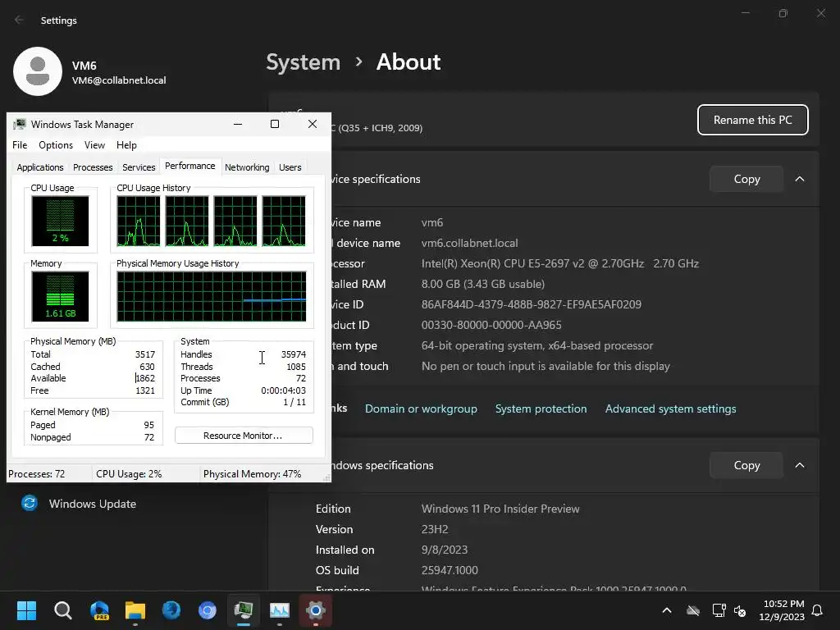Open the performance monitor taskbar icon

[280, 610]
